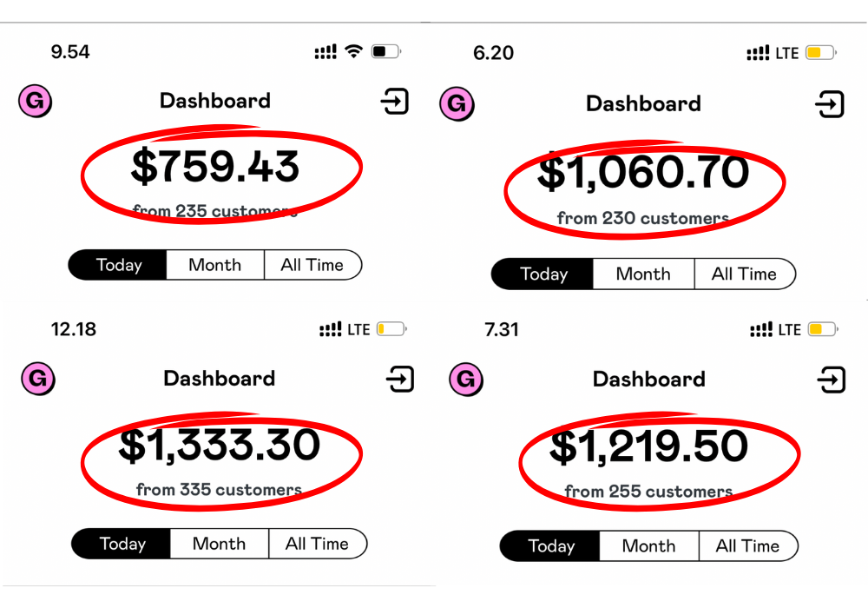Click the pink G avatar on the $1,219.50 dashboard
This screenshot has height=608, width=868.
tap(466, 380)
